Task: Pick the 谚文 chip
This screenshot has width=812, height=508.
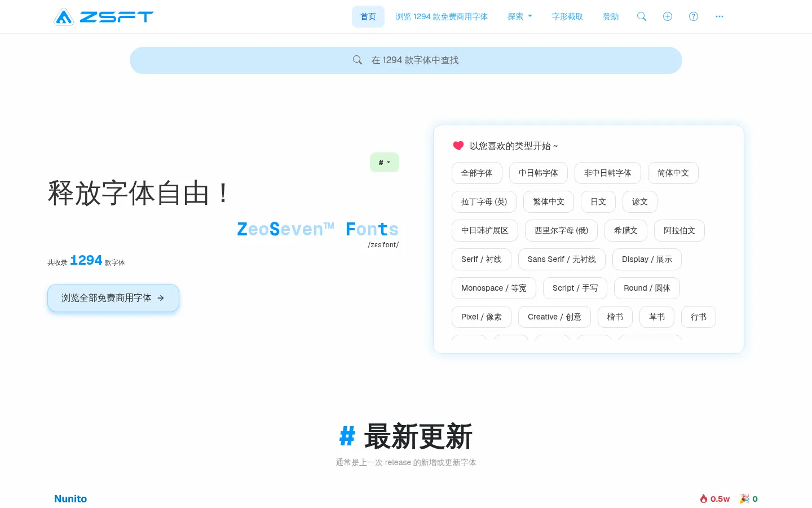Action: pyautogui.click(x=640, y=202)
